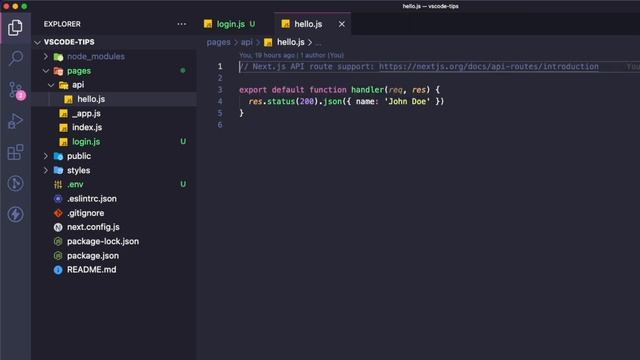The height and width of the screenshot is (360, 640).
Task: Place cursor on line 4 res.status code
Action: (346, 101)
